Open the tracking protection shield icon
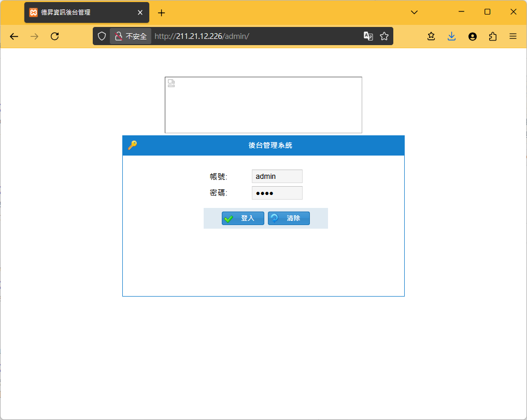The width and height of the screenshot is (527, 420). pos(102,36)
